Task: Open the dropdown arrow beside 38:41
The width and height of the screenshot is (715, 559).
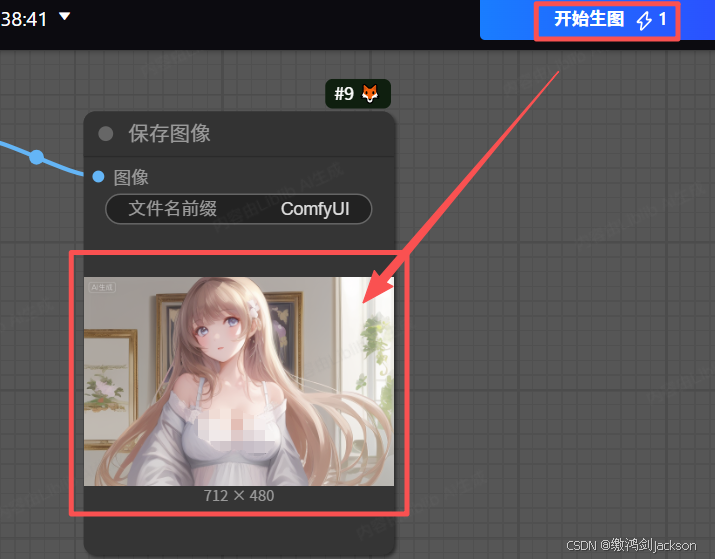Action: point(65,16)
